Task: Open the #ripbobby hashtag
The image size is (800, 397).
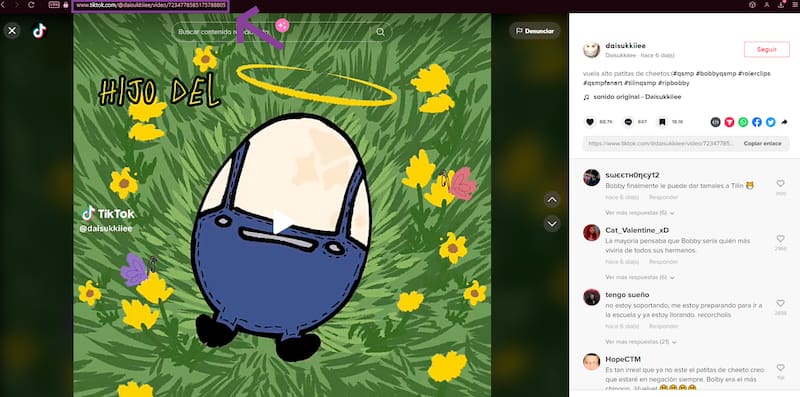Action: pos(673,82)
